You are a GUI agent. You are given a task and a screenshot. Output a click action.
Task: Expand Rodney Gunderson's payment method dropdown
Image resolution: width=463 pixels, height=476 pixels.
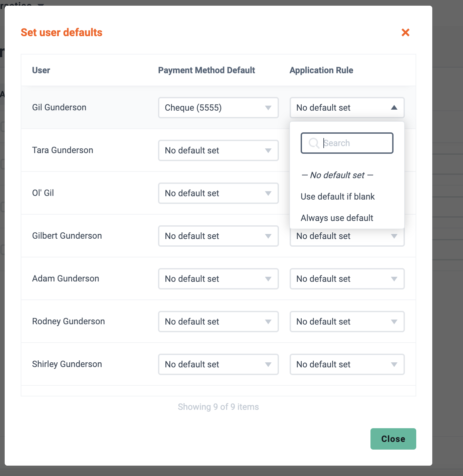click(x=218, y=322)
